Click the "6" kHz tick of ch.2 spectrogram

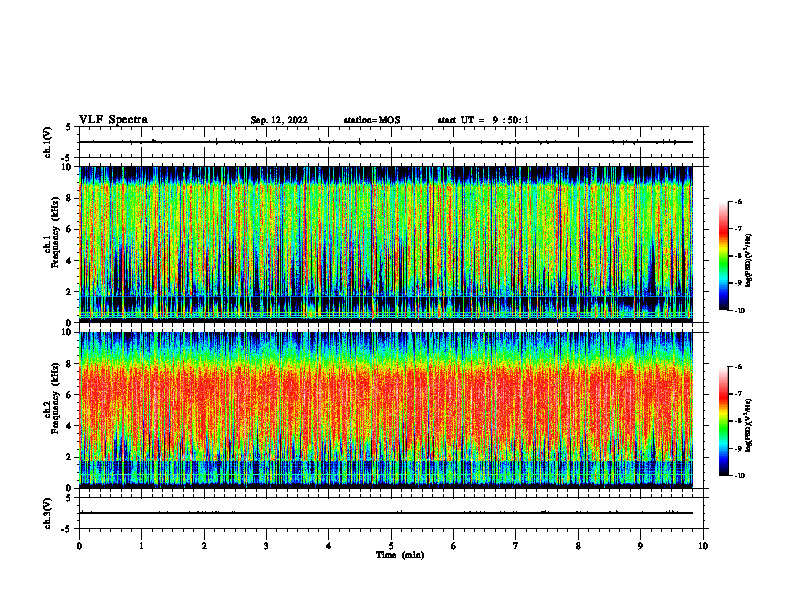pyautogui.click(x=69, y=395)
